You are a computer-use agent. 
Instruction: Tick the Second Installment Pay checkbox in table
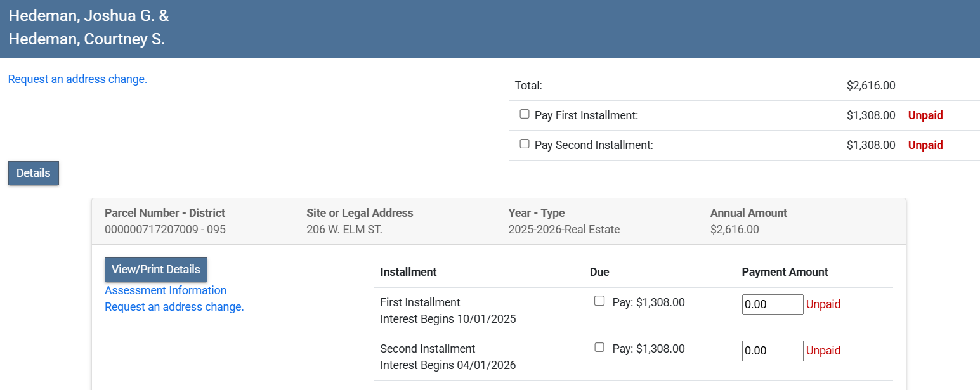pos(599,348)
